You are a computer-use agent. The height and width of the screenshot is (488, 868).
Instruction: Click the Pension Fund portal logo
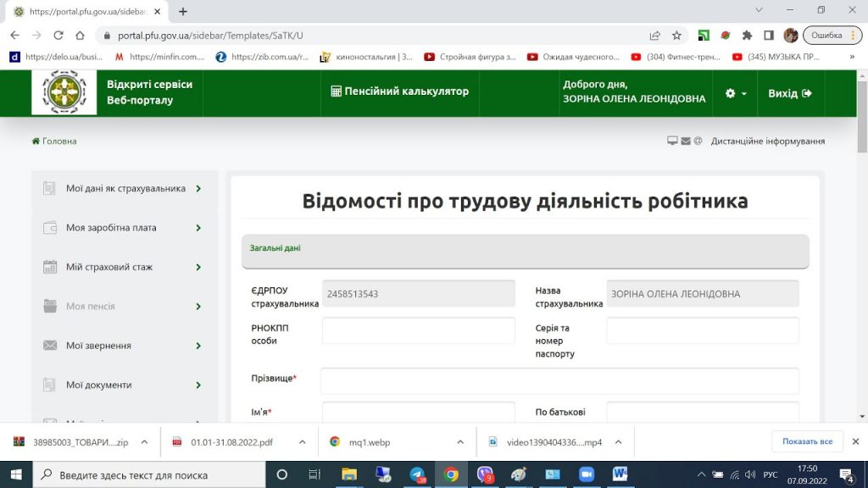[x=64, y=92]
